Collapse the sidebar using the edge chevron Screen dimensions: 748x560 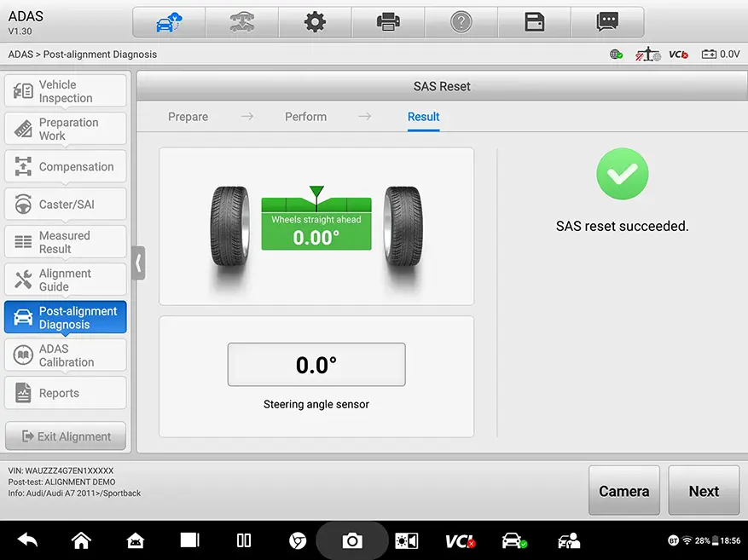139,263
